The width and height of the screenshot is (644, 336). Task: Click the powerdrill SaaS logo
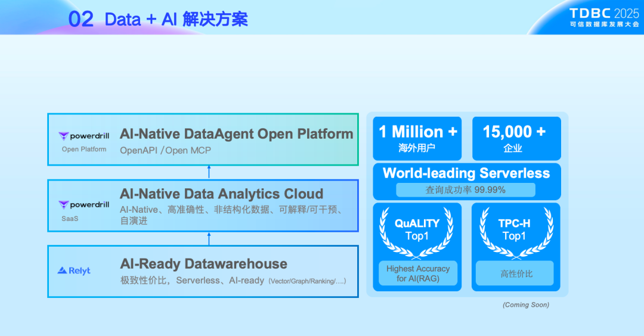point(84,205)
